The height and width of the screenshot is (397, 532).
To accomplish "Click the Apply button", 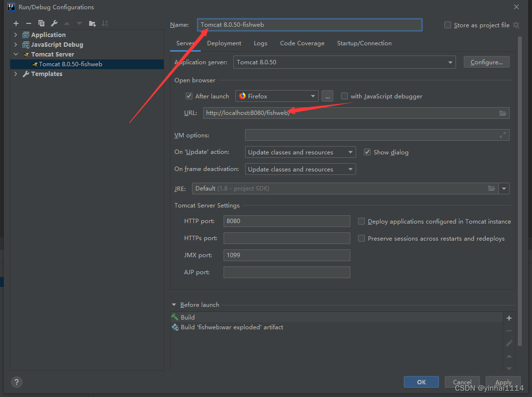I will [x=503, y=382].
